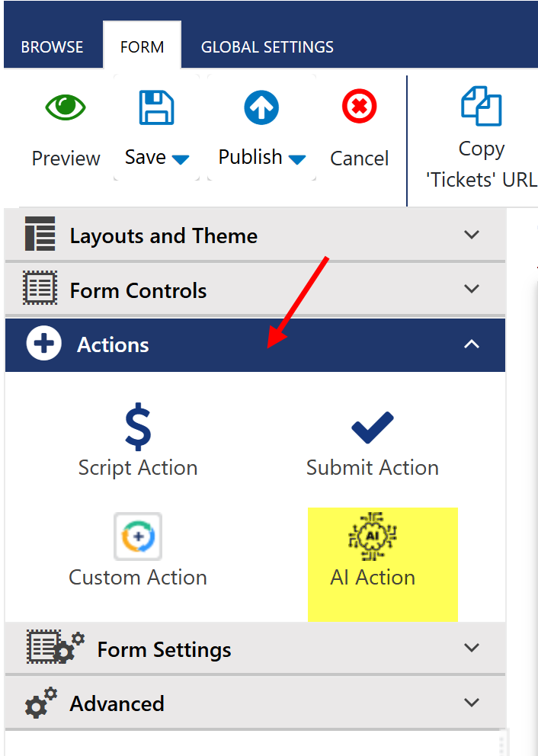This screenshot has height=756, width=538.
Task: Switch to the BROWSE tab
Action: pos(52,47)
